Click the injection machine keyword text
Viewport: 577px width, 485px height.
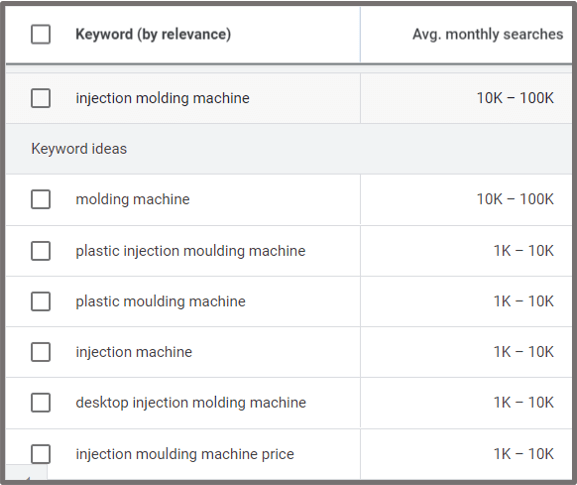click(x=134, y=352)
